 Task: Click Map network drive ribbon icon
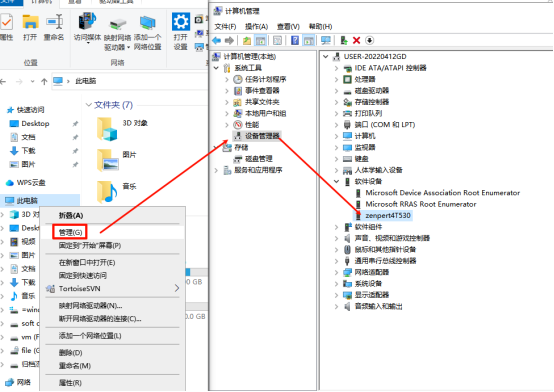(117, 24)
